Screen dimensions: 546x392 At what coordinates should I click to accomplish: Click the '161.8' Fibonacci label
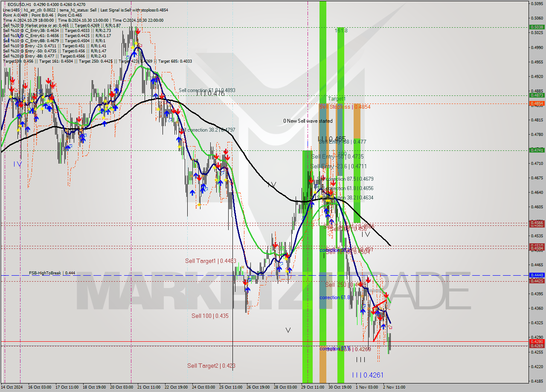(x=341, y=31)
